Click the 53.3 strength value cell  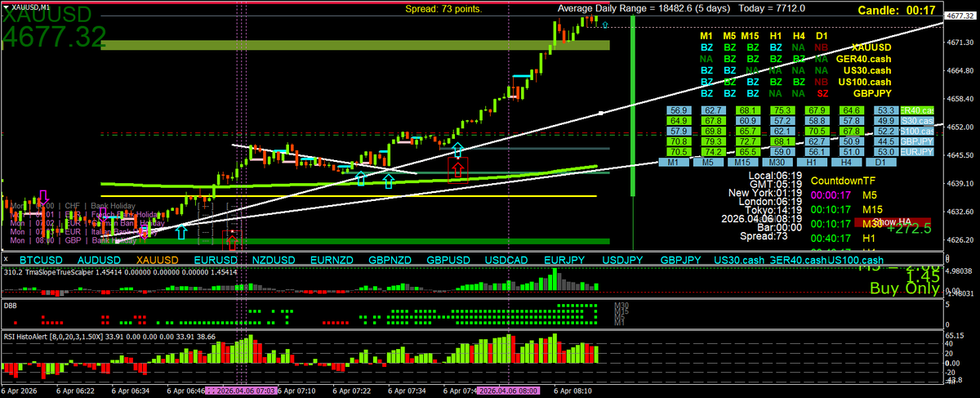pos(886,110)
